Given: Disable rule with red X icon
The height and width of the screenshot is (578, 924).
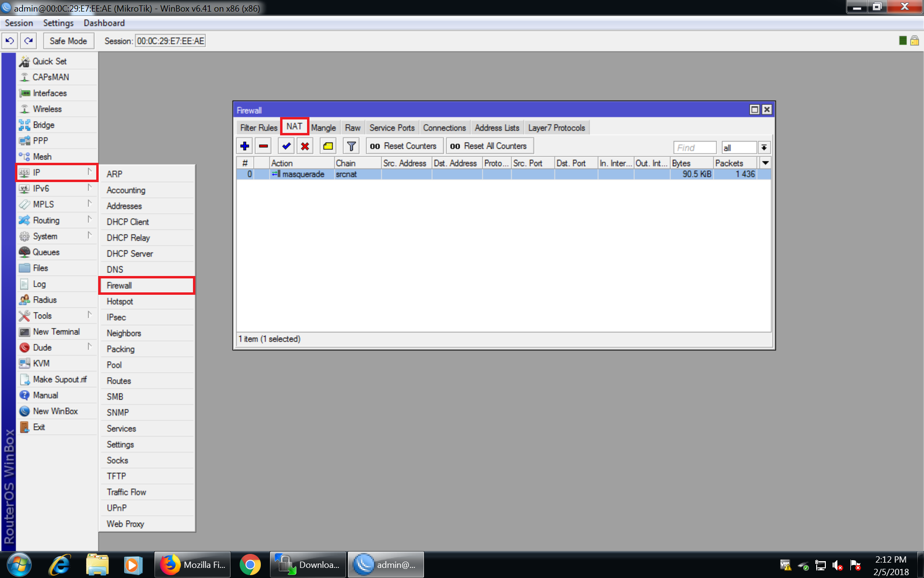Looking at the screenshot, I should coord(305,146).
